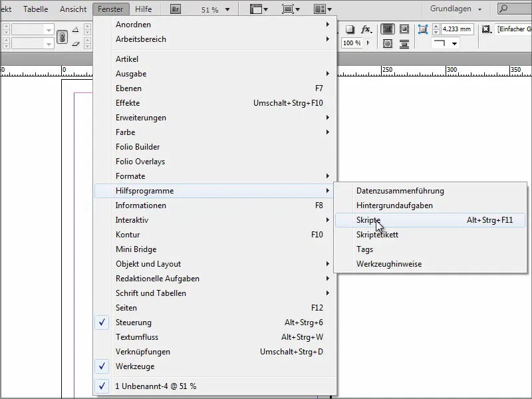
Task: Open the upper scale percentage dropdown
Action: click(x=49, y=30)
